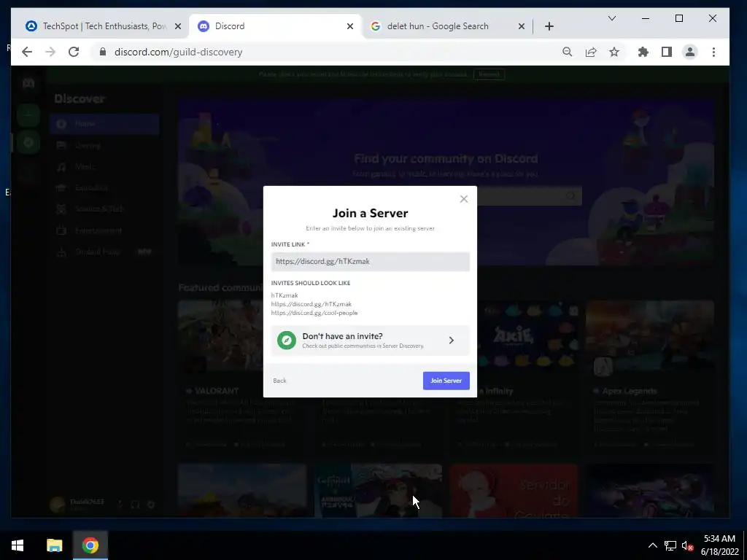This screenshot has height=560, width=747.
Task: Show hidden system tray icons
Action: pos(653,545)
